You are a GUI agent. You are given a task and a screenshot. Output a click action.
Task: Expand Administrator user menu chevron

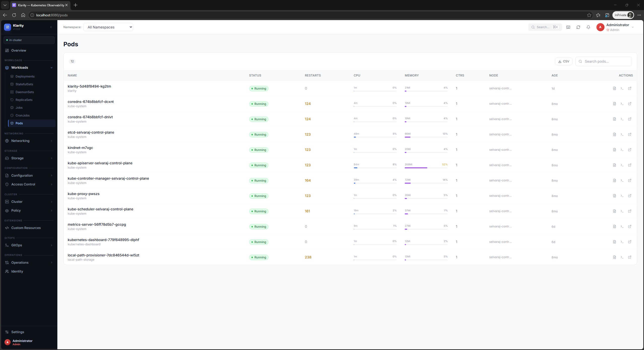pos(632,27)
